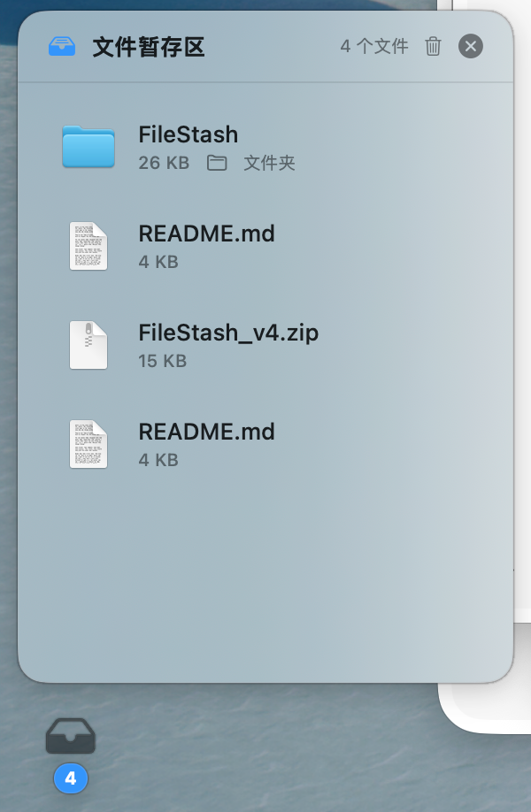Click the trash icon to clear stash
Viewport: 531px width, 812px height.
click(x=433, y=47)
